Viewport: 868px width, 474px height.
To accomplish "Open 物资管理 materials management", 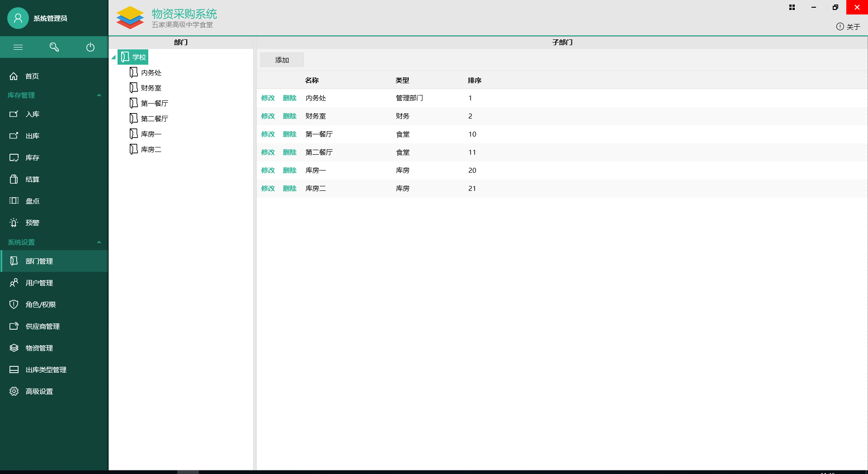I will [x=39, y=348].
